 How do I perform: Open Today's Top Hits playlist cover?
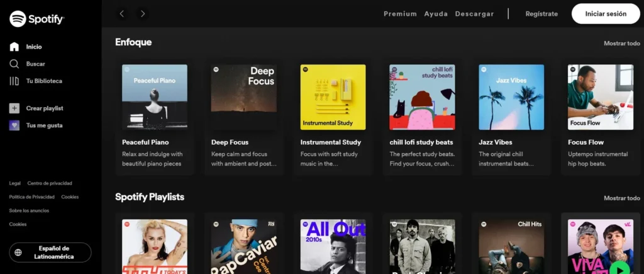tap(155, 246)
